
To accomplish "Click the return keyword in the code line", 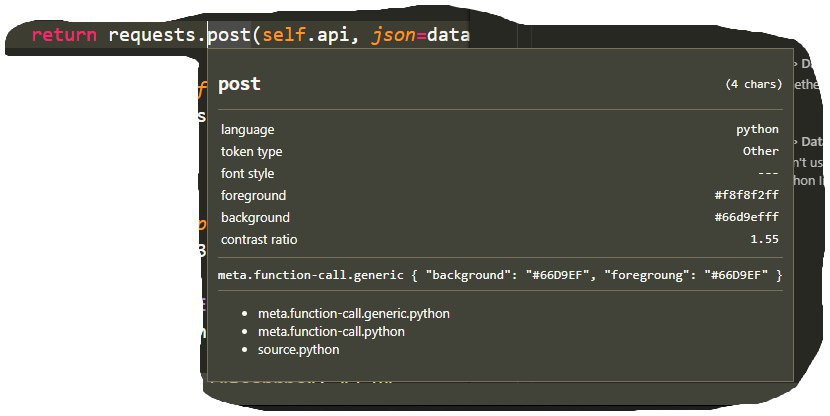I will [x=64, y=35].
